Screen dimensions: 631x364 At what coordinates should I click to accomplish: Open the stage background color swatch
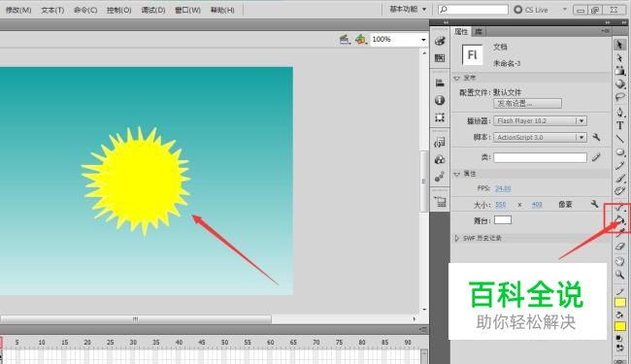[503, 220]
